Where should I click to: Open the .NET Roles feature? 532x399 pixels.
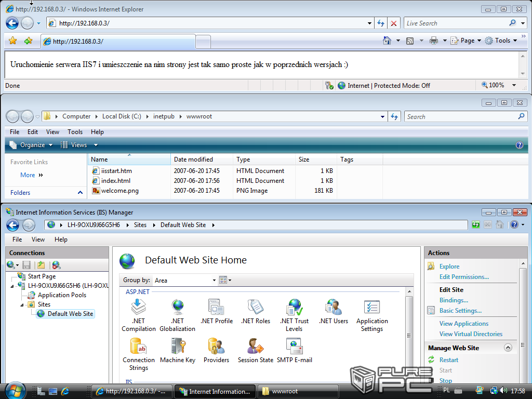click(256, 311)
